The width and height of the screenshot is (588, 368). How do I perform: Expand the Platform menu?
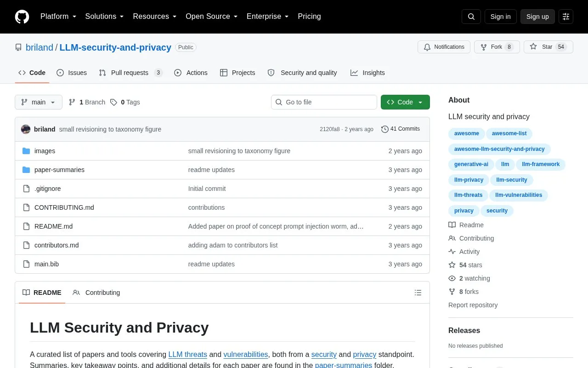pyautogui.click(x=58, y=17)
